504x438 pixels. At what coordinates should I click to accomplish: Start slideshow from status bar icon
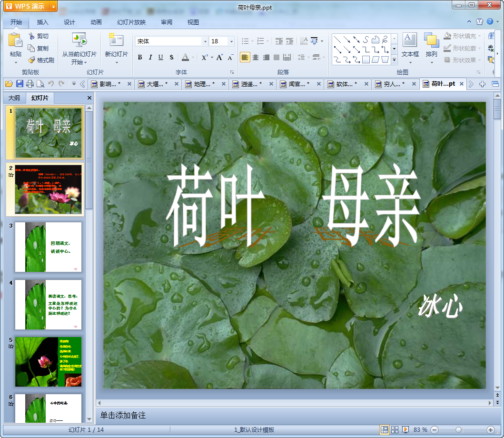(x=405, y=429)
